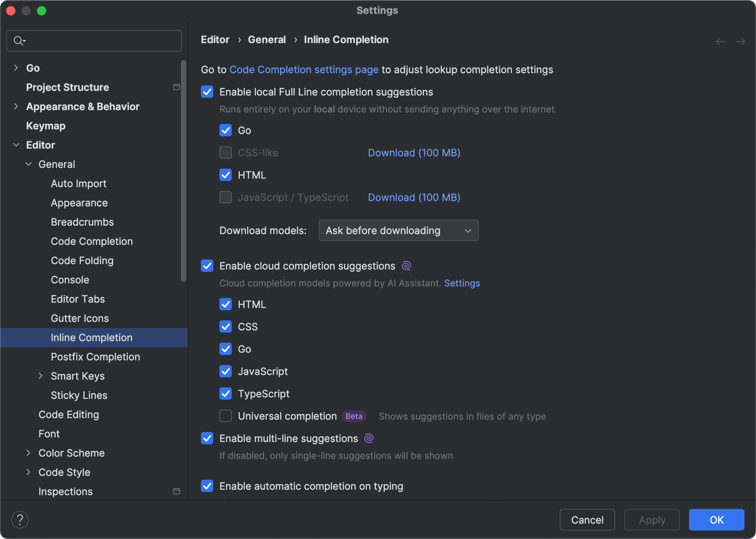This screenshot has width=756, height=539.
Task: Click the project icon beside Project Structure
Action: click(x=177, y=87)
